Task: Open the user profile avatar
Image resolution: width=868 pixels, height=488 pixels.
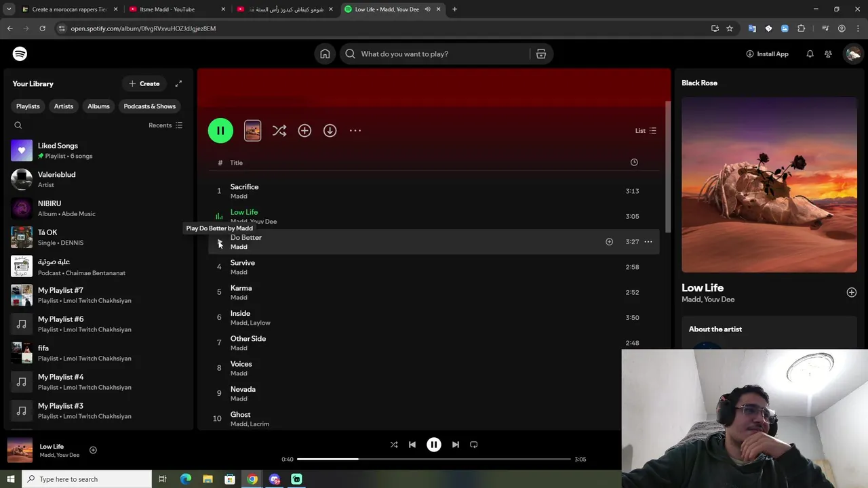Action: (x=852, y=54)
